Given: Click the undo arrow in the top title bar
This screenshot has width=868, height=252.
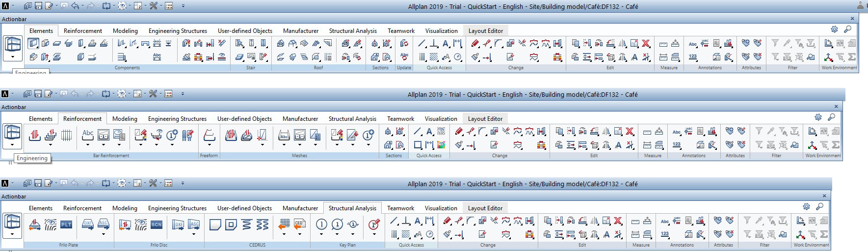Looking at the screenshot, I should 75,6.
